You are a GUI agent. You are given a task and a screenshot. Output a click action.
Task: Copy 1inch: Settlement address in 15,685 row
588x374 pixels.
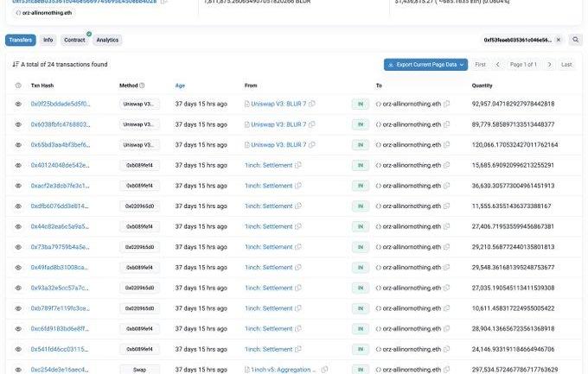(x=298, y=165)
